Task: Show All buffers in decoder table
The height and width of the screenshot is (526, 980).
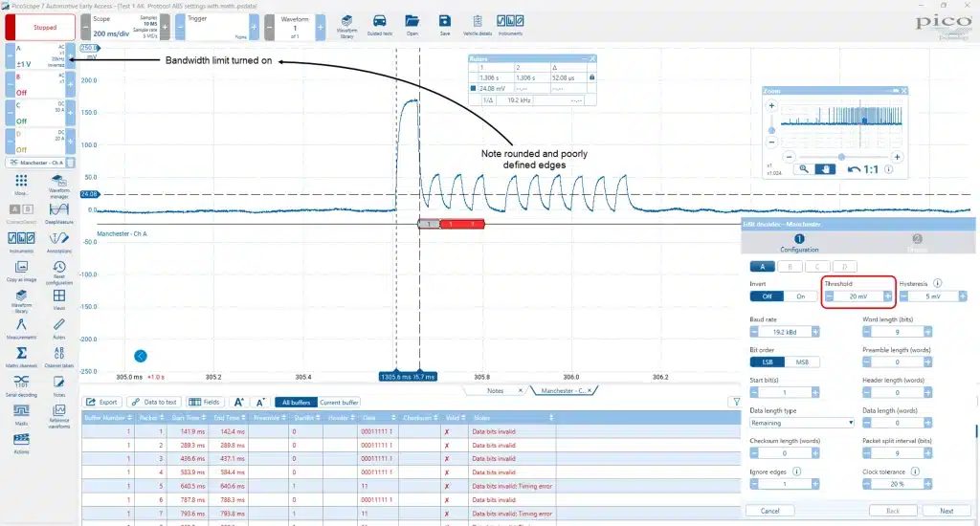Action: [297, 403]
